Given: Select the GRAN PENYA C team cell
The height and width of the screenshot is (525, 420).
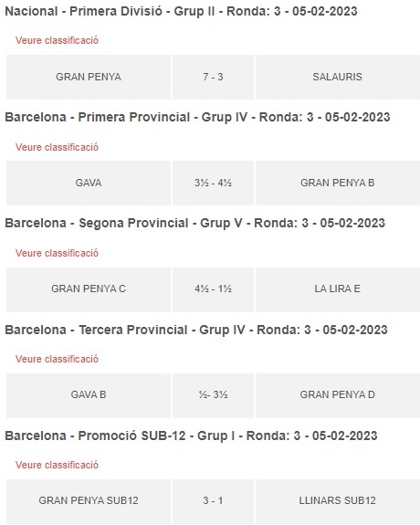Looking at the screenshot, I should pyautogui.click(x=89, y=289).
